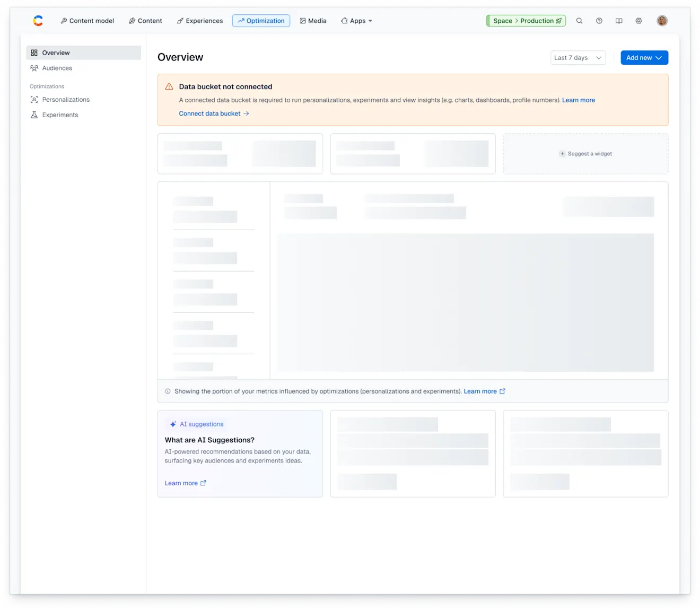Click the Personalizations icon
Image resolution: width=700 pixels, height=610 pixels.
[33, 99]
